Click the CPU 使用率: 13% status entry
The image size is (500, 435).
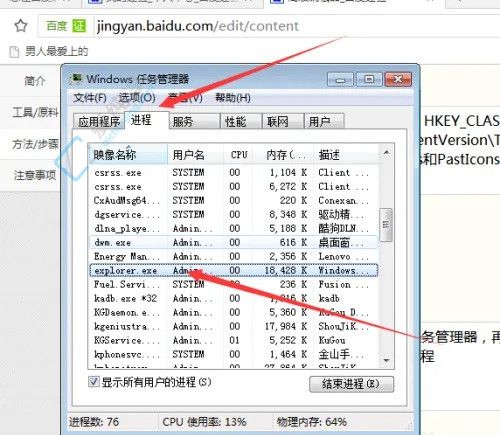click(x=204, y=422)
